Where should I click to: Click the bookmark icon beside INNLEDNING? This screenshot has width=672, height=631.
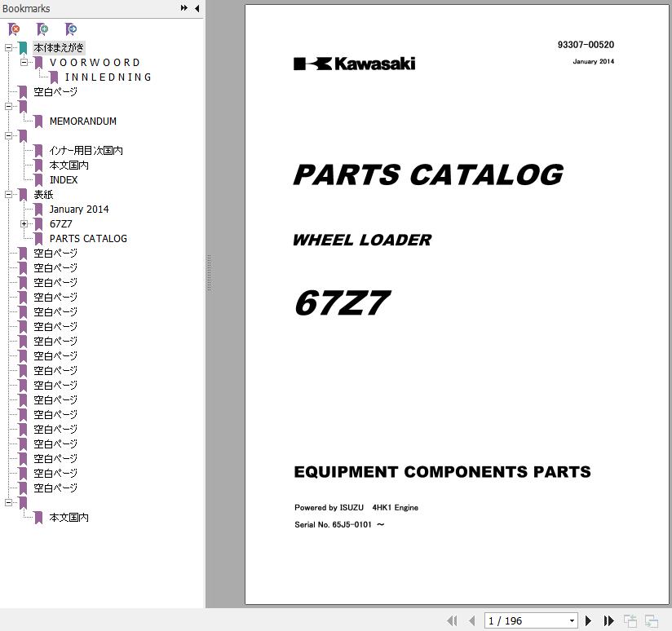click(54, 77)
